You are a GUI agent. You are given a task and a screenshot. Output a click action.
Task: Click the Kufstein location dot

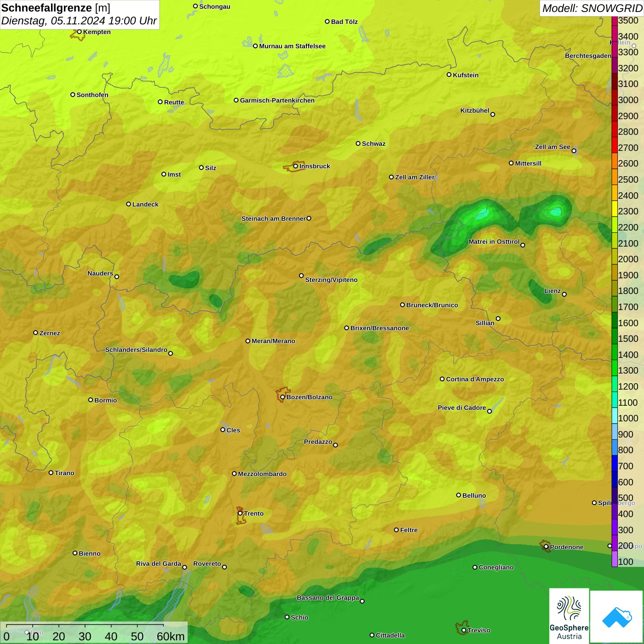coord(449,75)
